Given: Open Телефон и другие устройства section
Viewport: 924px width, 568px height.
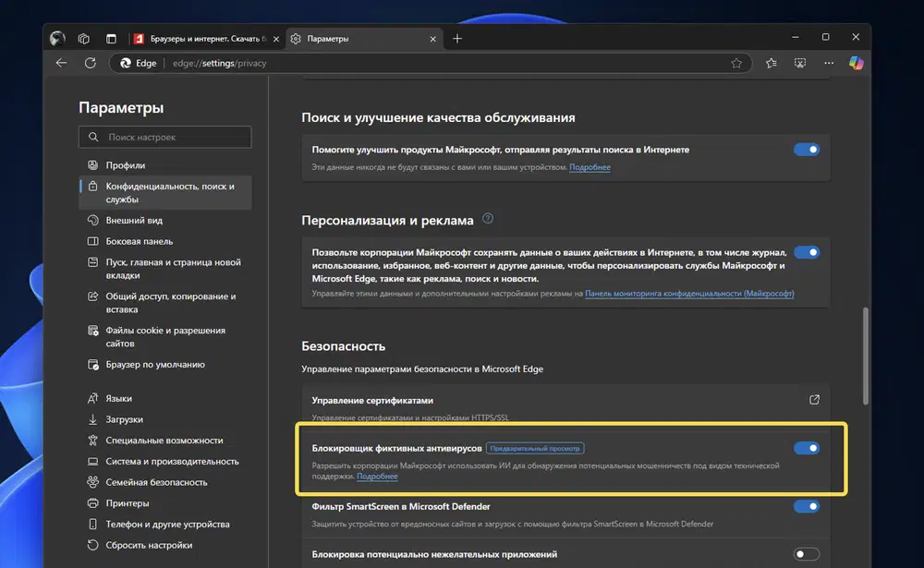Looking at the screenshot, I should click(x=165, y=524).
